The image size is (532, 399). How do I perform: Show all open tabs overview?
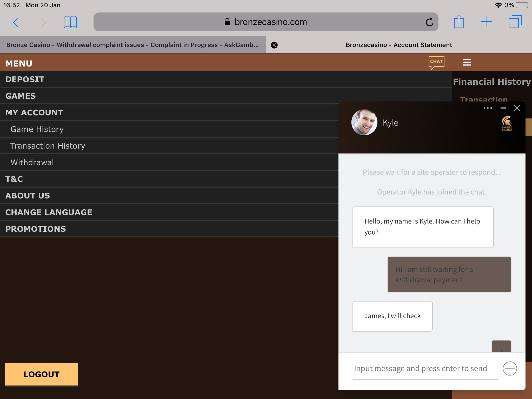click(x=515, y=22)
